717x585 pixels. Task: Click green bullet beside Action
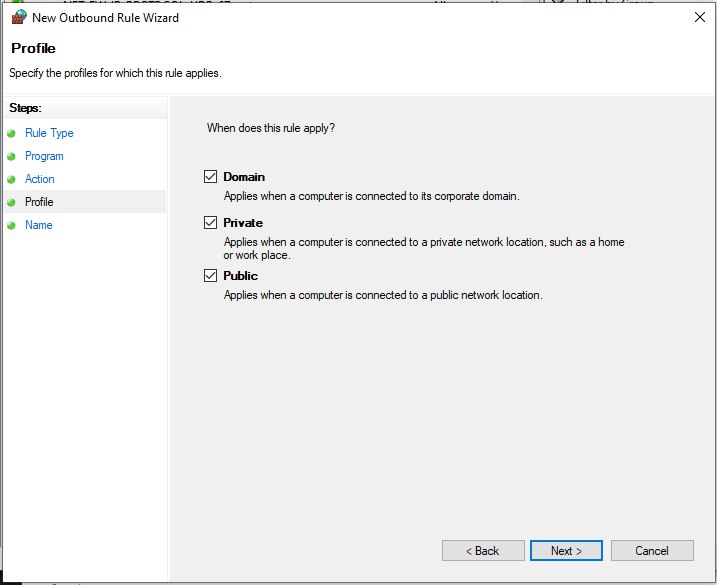tap(11, 179)
